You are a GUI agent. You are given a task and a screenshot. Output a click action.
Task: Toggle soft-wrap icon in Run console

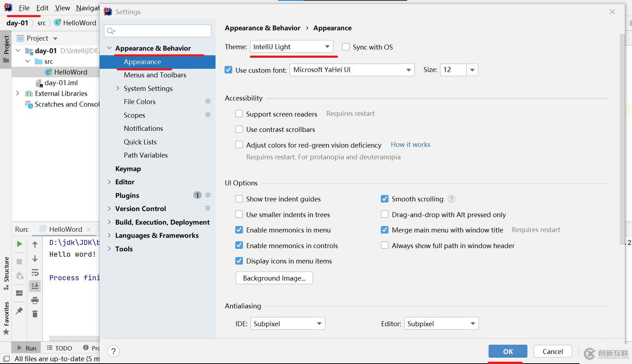coord(35,273)
